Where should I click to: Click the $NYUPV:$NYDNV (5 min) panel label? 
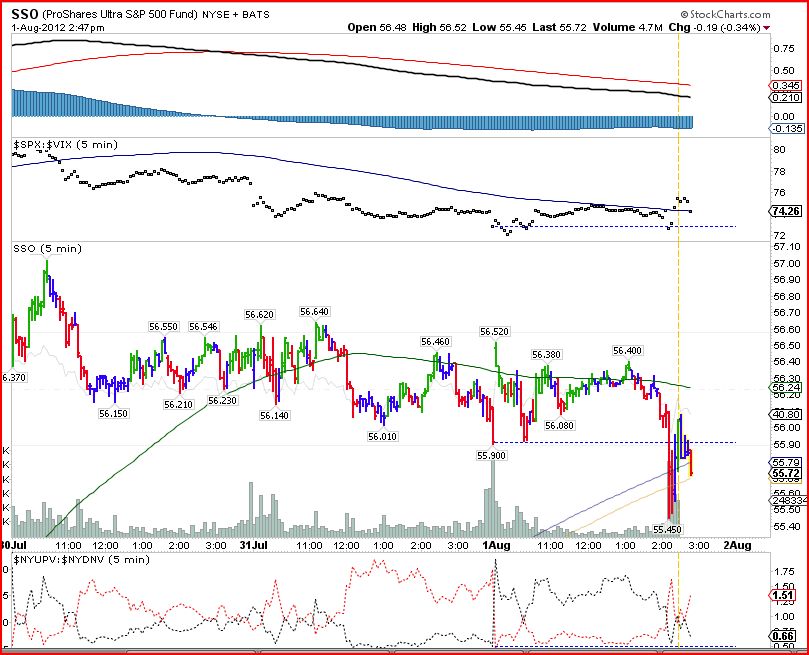click(x=82, y=559)
